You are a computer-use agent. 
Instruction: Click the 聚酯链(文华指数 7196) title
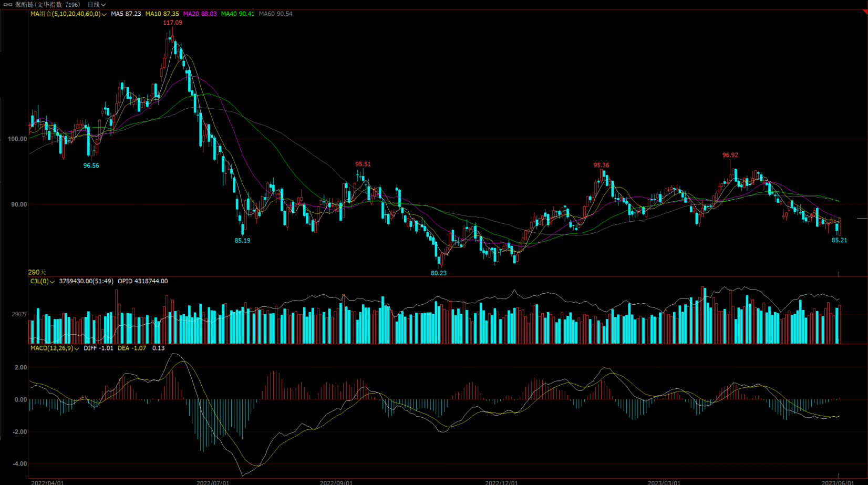pos(47,5)
